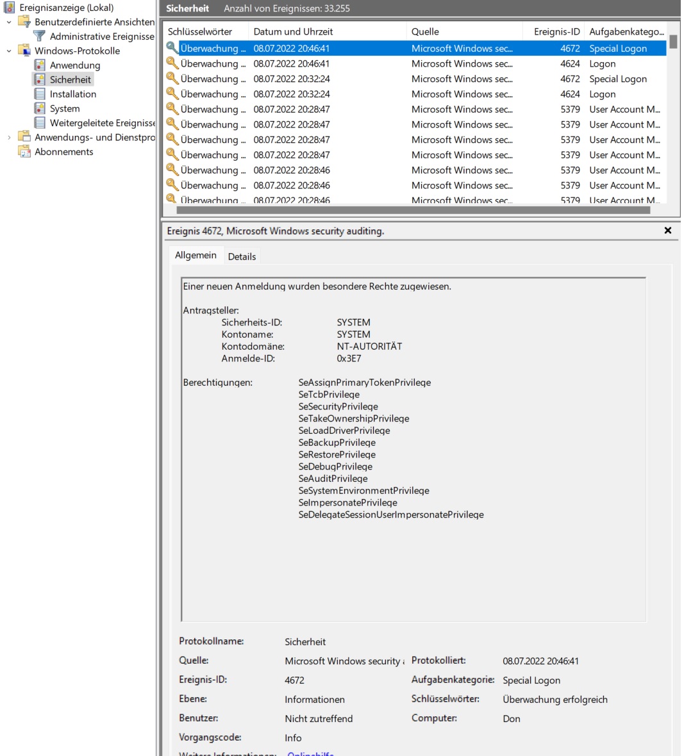The image size is (700, 756).
Task: Select the Administrative Ereignisse tree item
Action: (103, 36)
